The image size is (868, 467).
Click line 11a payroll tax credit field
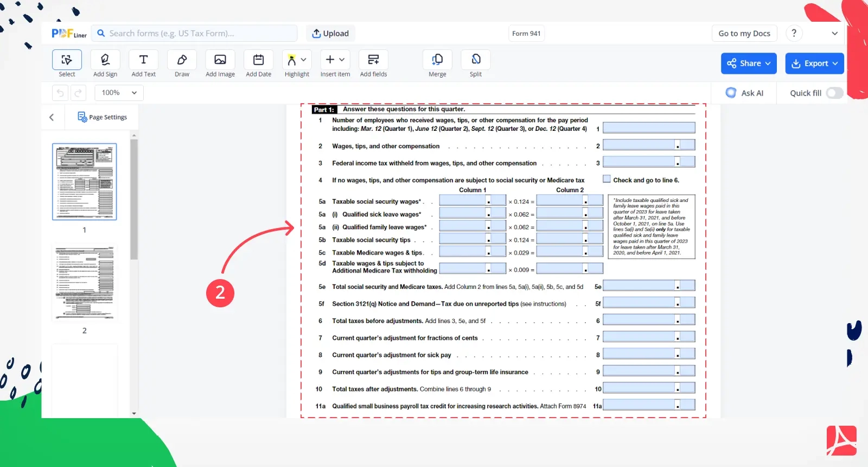tap(649, 405)
